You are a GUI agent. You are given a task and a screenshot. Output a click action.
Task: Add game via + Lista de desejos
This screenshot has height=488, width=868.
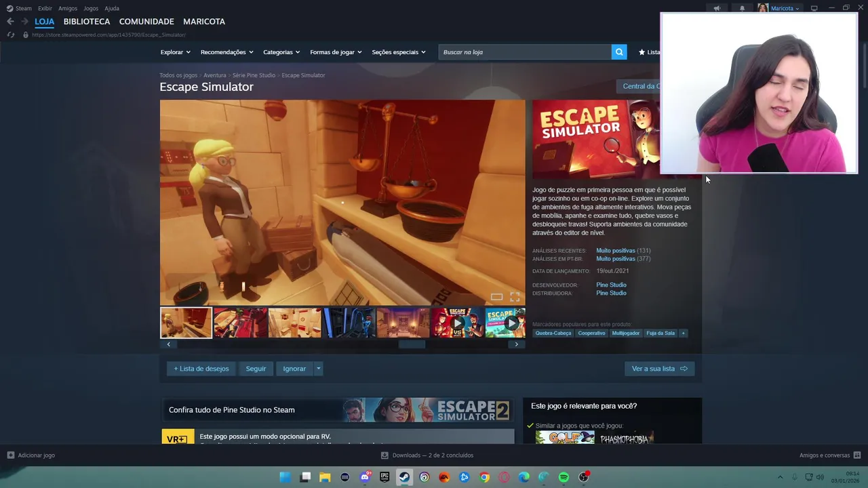point(201,369)
